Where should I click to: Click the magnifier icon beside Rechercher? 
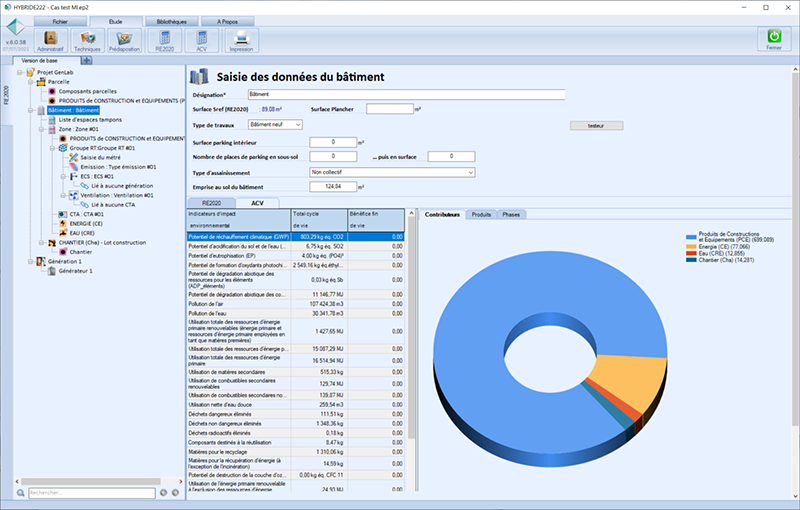(x=20, y=493)
